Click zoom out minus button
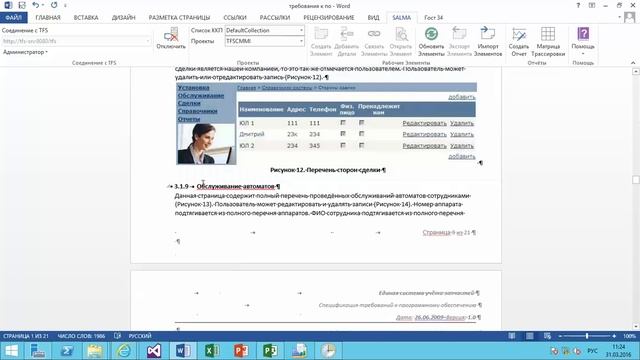Viewport: 640px width, 360px height. point(560,336)
